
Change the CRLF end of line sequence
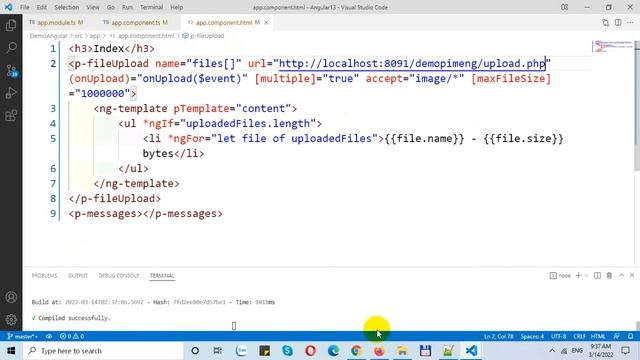click(x=580, y=336)
